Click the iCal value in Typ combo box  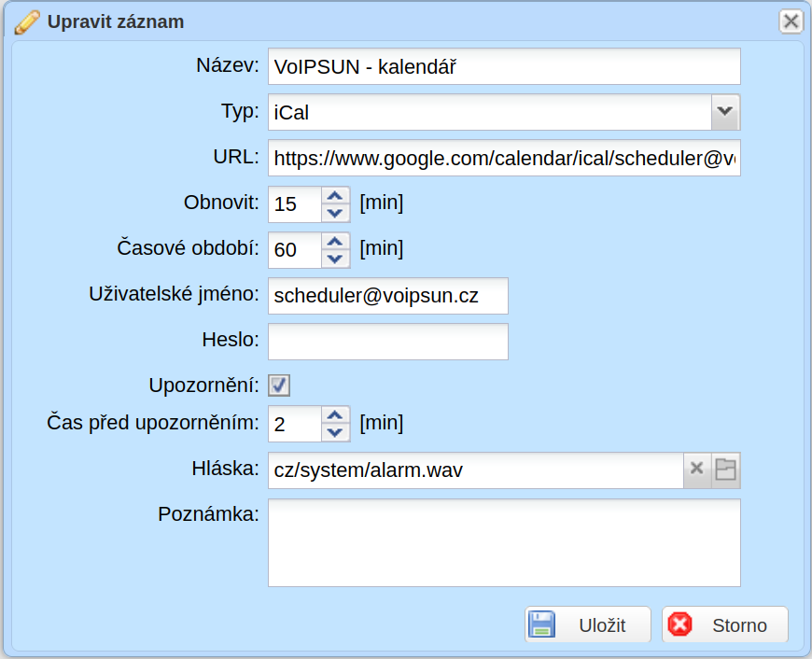pos(490,112)
